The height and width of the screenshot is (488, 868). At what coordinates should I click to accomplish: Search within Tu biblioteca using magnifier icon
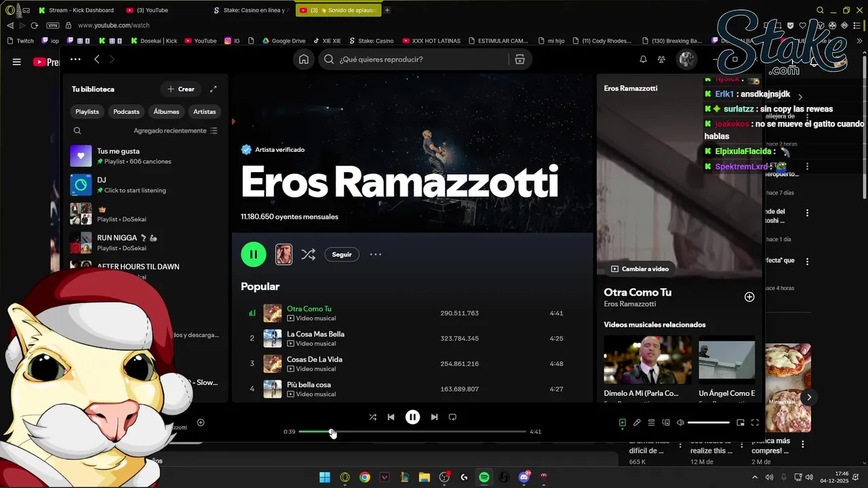point(77,131)
